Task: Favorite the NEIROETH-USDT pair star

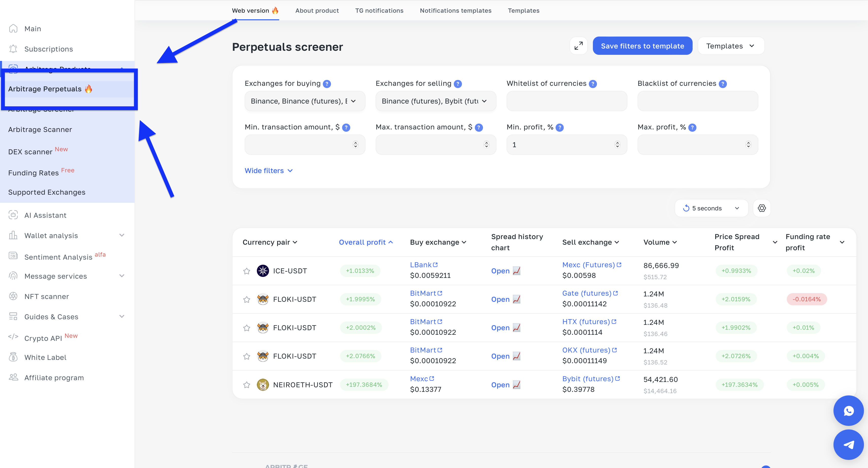Action: (247, 385)
